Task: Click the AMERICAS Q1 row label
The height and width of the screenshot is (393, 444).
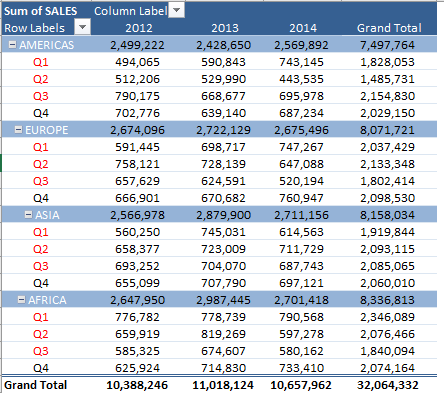Action: [x=41, y=62]
